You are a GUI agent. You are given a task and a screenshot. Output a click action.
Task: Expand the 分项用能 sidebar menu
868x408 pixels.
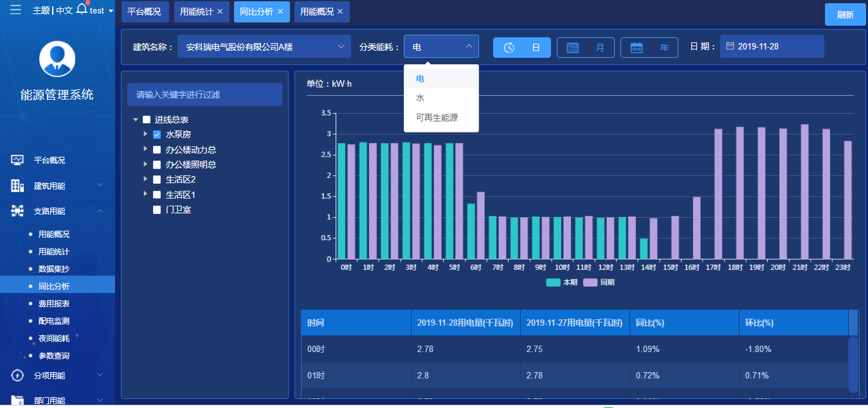pyautogui.click(x=100, y=375)
